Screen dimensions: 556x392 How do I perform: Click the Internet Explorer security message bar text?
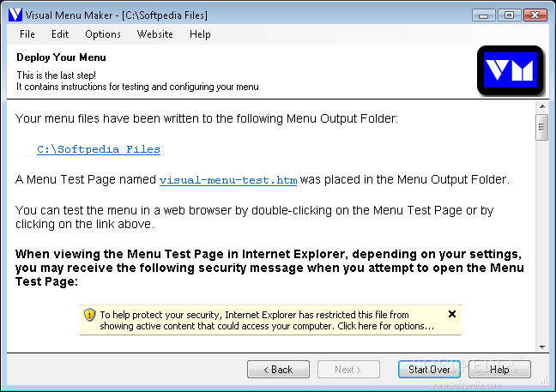(x=267, y=320)
